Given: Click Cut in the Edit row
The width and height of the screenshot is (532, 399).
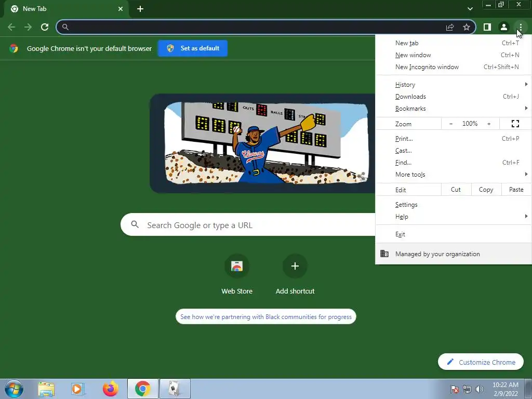Looking at the screenshot, I should (456, 190).
